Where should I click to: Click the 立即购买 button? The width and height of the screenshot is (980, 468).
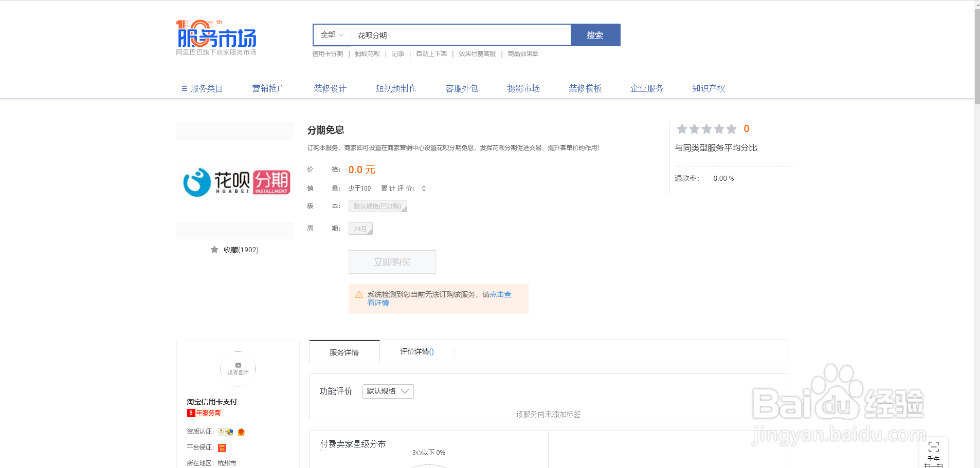click(392, 262)
